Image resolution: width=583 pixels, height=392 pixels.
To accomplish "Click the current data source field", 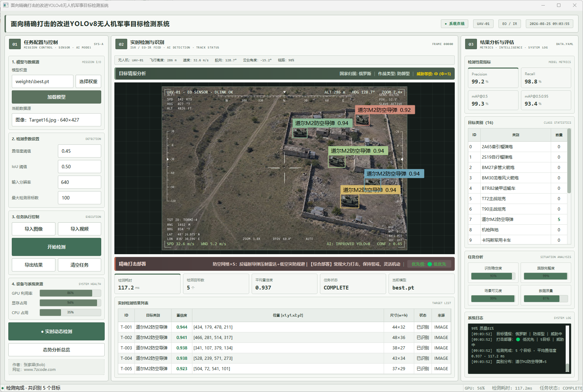I will pyautogui.click(x=56, y=120).
